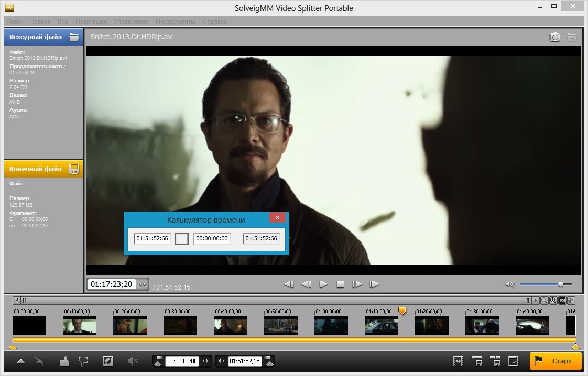Step one frame forward
The height and width of the screenshot is (376, 588).
(357, 284)
